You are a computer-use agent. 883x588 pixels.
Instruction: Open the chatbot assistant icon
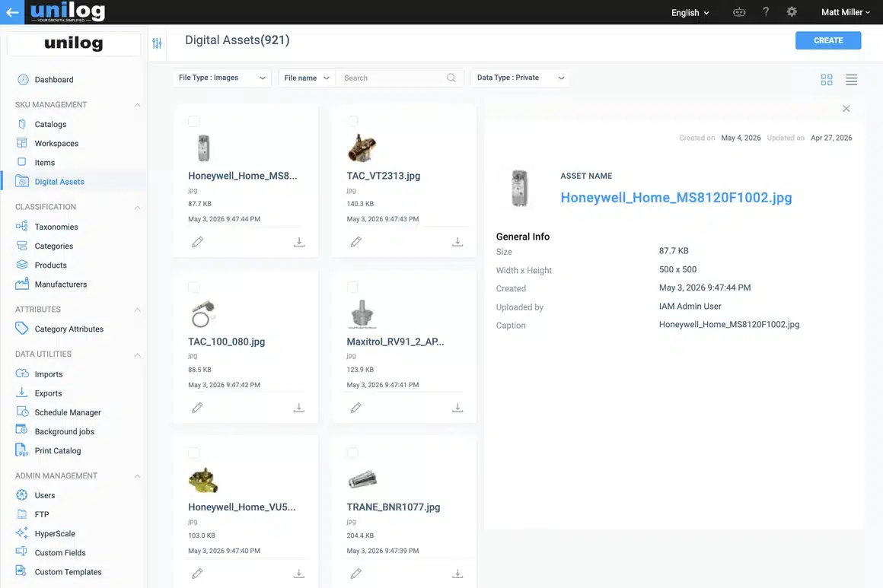click(739, 12)
